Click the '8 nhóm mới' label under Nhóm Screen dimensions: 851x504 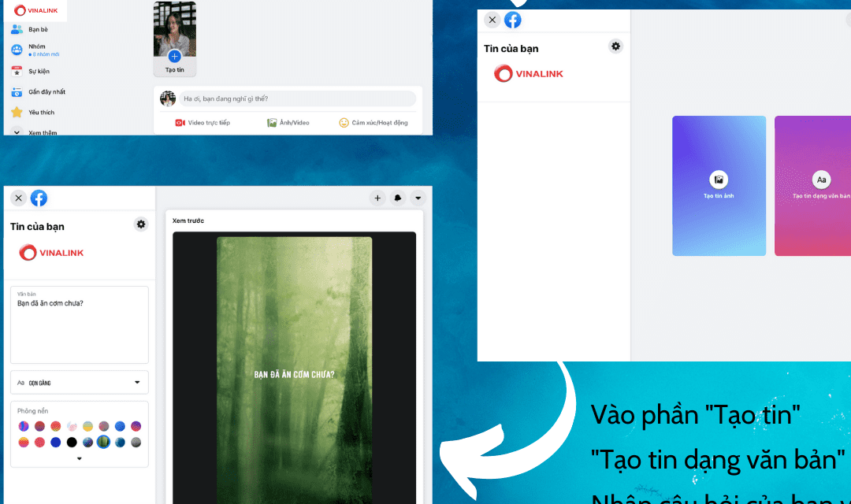click(x=44, y=54)
